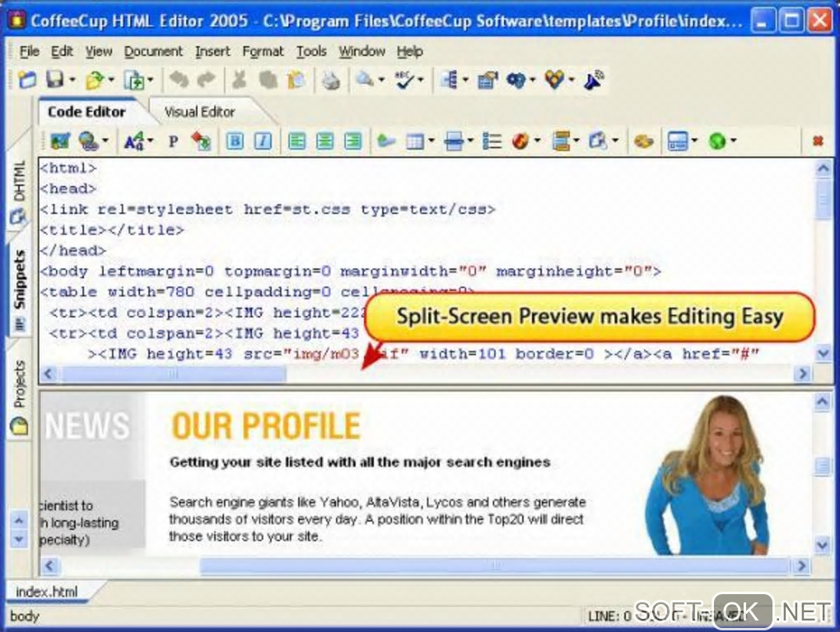Align text center

(324, 142)
